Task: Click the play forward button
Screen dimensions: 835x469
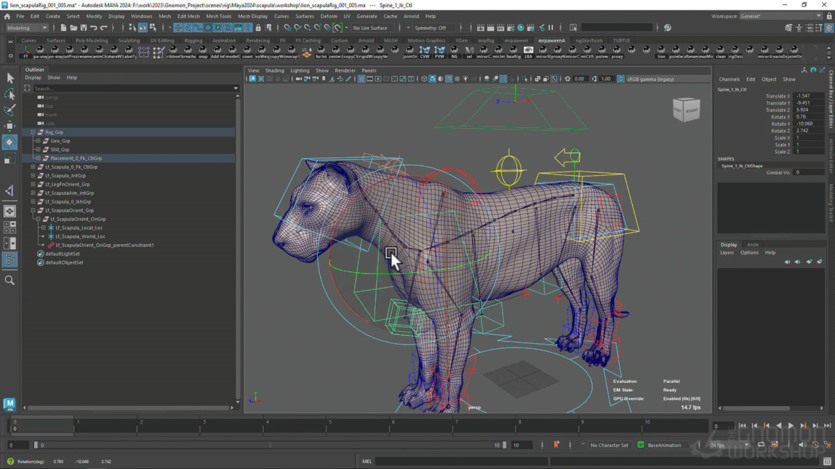Action: [791, 425]
